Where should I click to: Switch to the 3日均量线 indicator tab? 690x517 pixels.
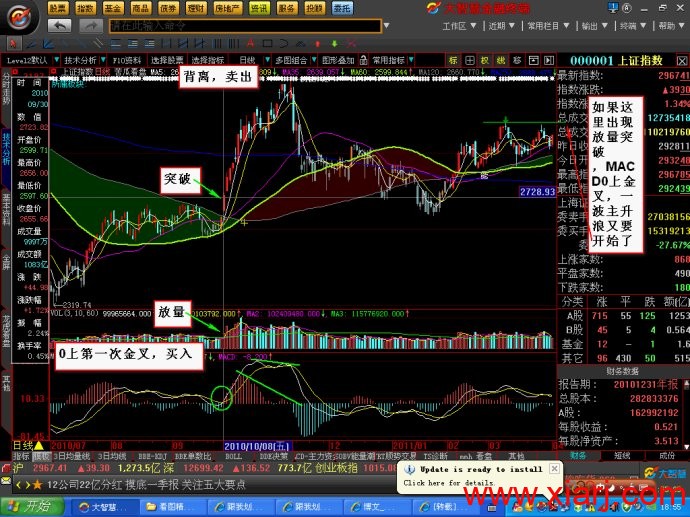point(72,456)
